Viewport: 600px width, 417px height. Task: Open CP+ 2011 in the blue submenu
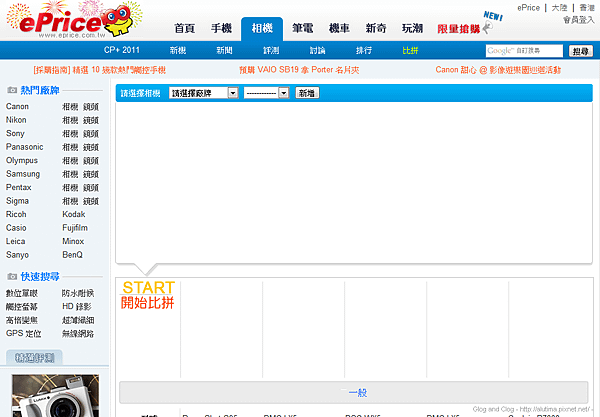click(122, 50)
